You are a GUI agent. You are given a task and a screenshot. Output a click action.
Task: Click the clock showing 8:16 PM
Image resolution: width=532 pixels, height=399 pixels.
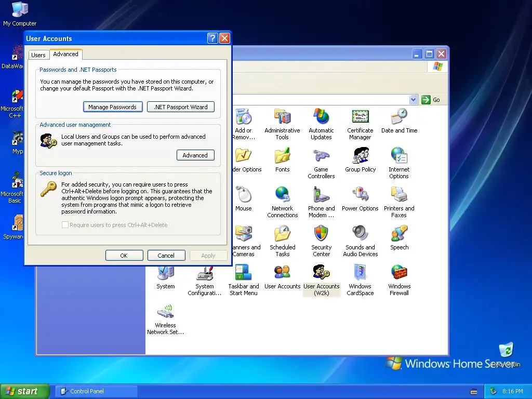513,391
